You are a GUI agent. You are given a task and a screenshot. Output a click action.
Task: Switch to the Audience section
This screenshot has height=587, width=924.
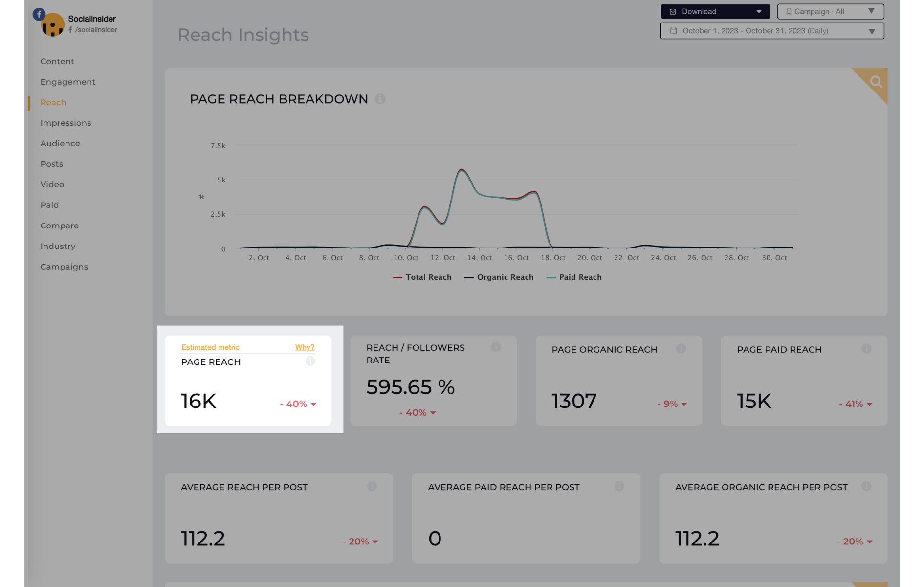point(60,143)
